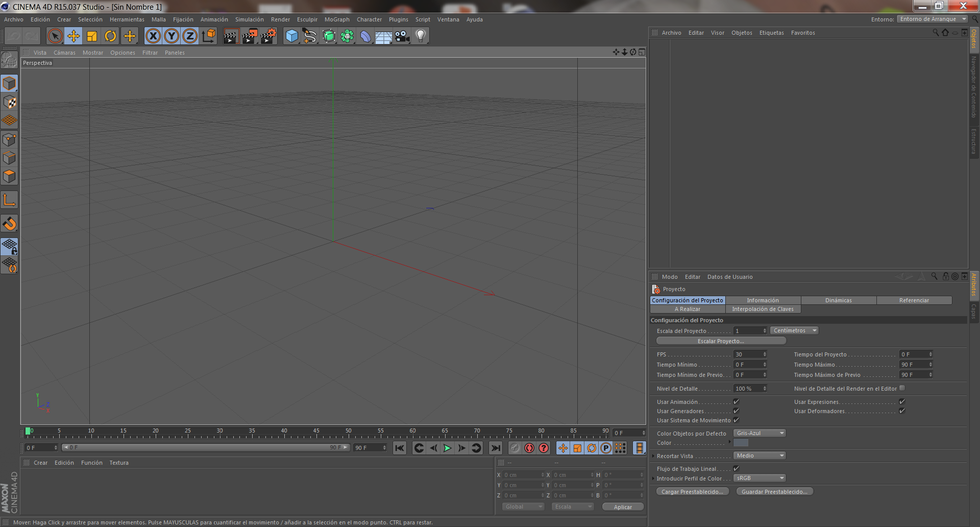Toggle Usar Deformadores checkbox
This screenshot has height=527, width=980.
[902, 411]
